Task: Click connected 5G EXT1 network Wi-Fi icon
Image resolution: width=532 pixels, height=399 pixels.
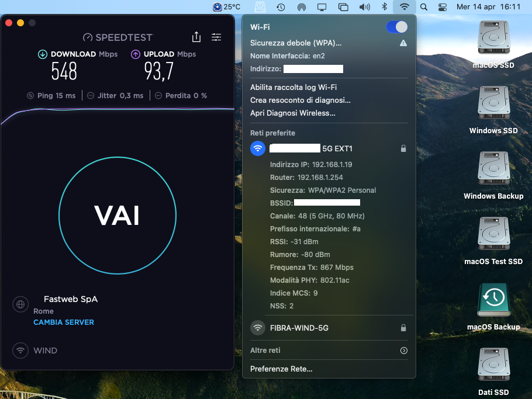Action: (258, 148)
